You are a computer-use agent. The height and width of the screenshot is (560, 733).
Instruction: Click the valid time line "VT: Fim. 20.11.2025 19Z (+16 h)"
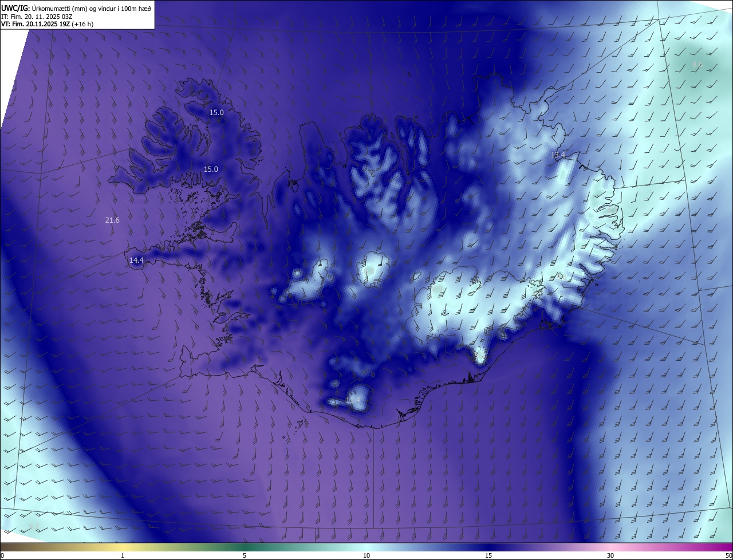48,24
